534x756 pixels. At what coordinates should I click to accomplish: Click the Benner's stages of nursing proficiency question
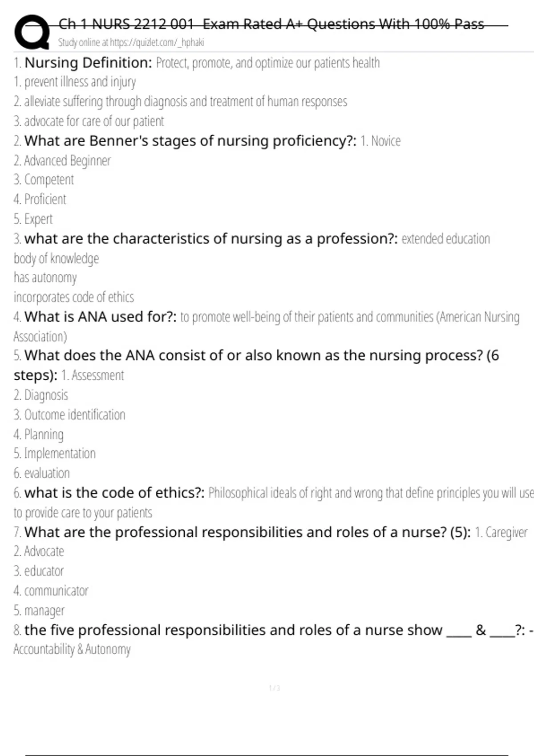190,141
